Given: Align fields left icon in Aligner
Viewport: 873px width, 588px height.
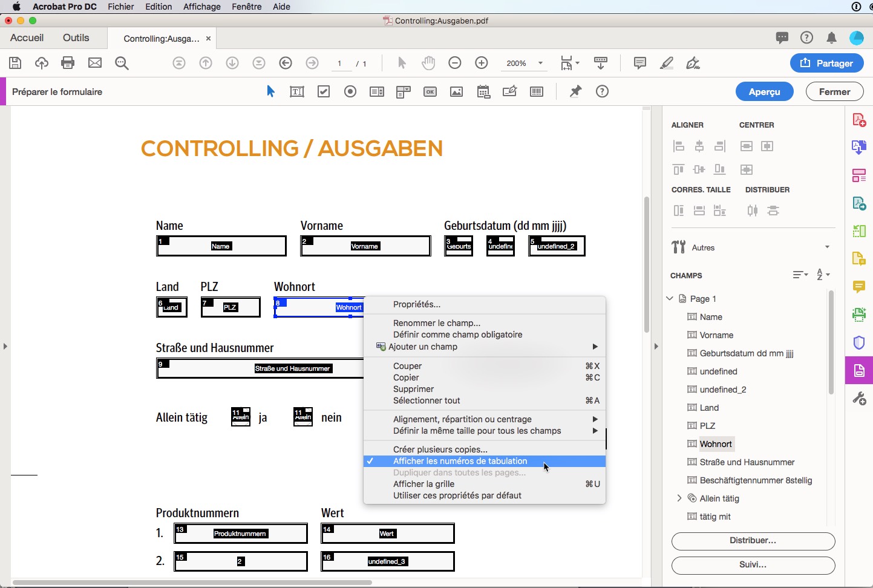Looking at the screenshot, I should point(679,146).
